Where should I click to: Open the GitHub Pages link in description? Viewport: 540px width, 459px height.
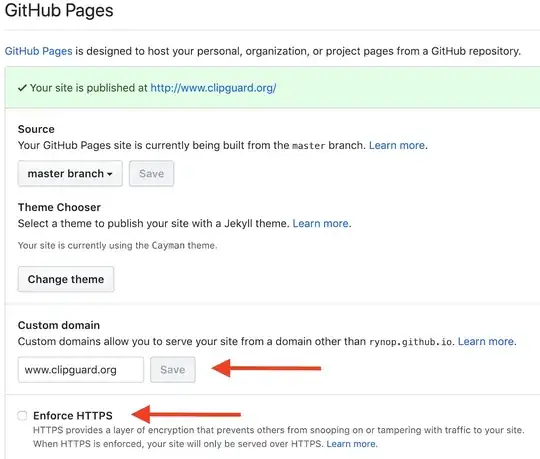tap(39, 51)
